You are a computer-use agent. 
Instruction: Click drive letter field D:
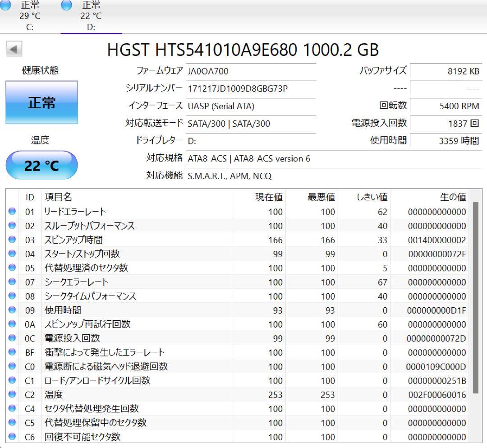pos(251,141)
